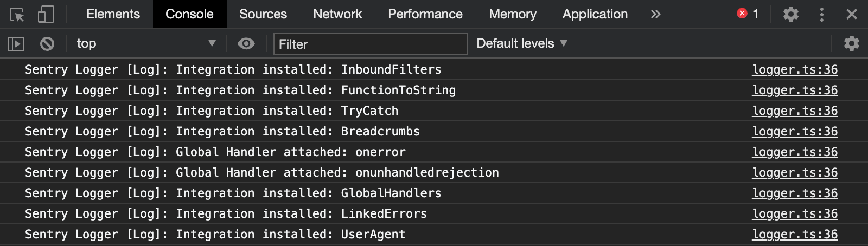The width and height of the screenshot is (868, 246).
Task: Open logger.ts:36 link for UserAgent log
Action: (795, 234)
